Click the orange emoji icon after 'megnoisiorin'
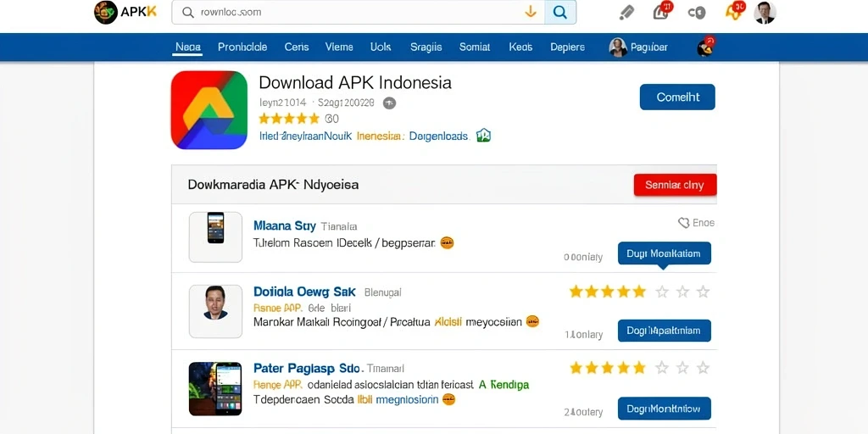 (x=449, y=399)
